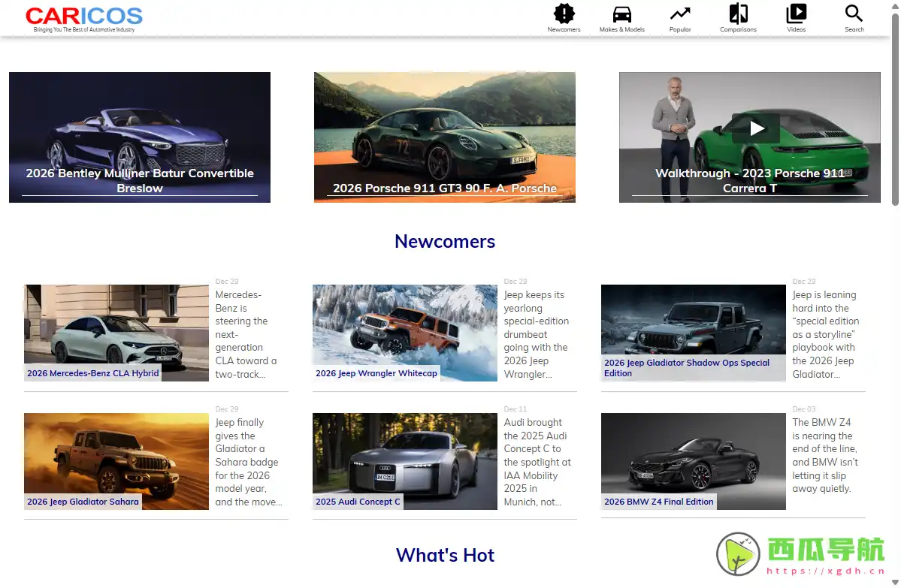This screenshot has width=901, height=588.
Task: Click the Newcomers section heading
Action: coord(444,242)
